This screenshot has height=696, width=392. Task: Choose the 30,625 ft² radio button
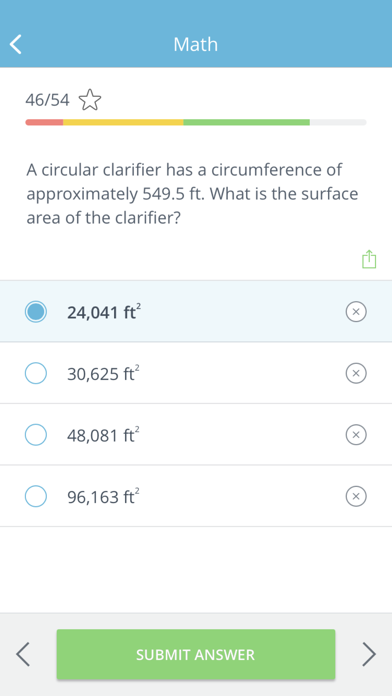(x=36, y=373)
